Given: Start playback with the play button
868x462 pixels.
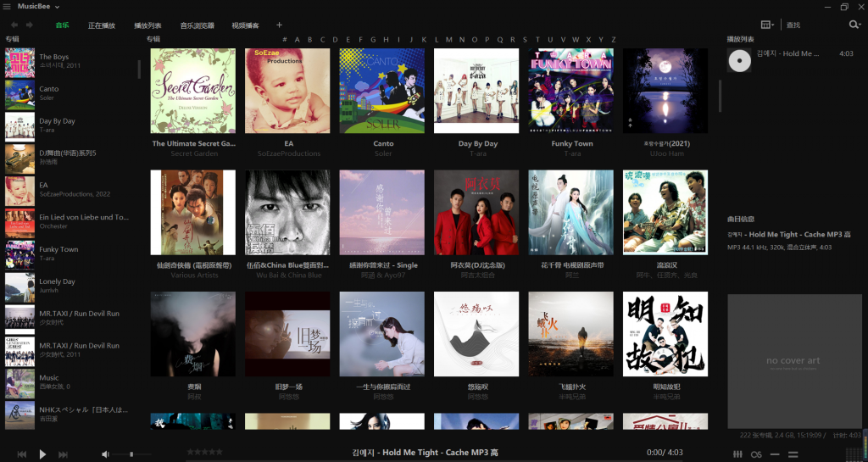Looking at the screenshot, I should point(42,454).
